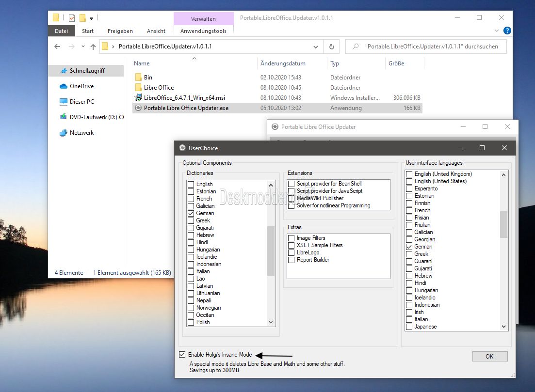Select the Libre Office folder icon

pyautogui.click(x=138, y=88)
